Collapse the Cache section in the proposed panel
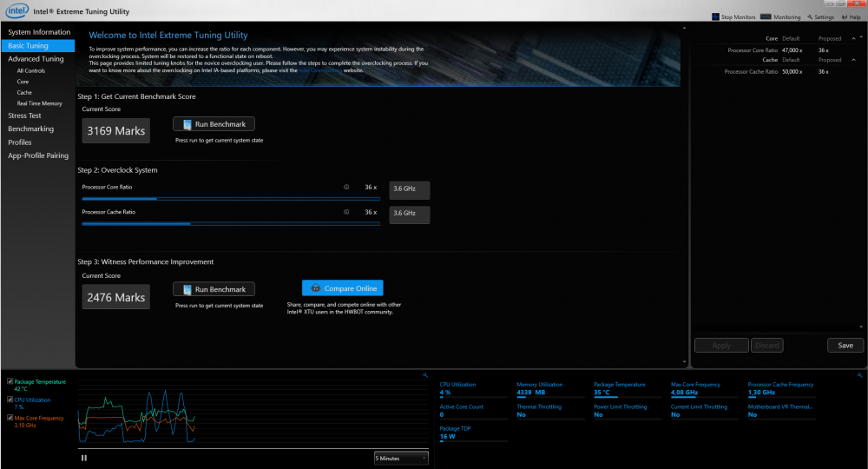The width and height of the screenshot is (868, 469). click(853, 60)
